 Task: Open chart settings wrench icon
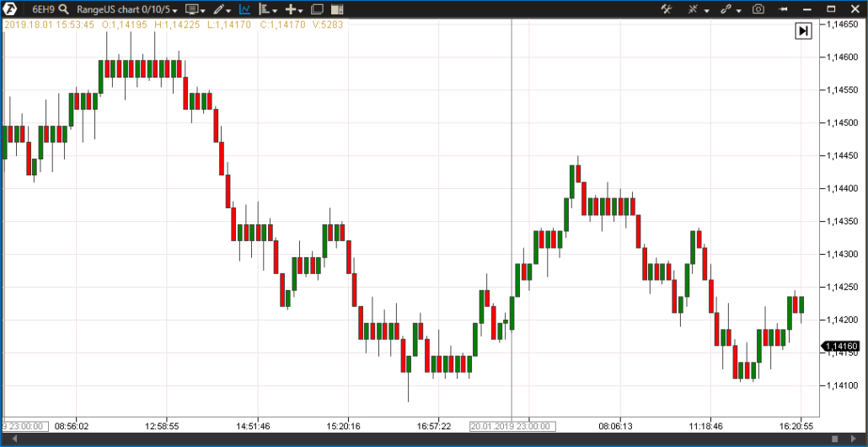tap(666, 9)
